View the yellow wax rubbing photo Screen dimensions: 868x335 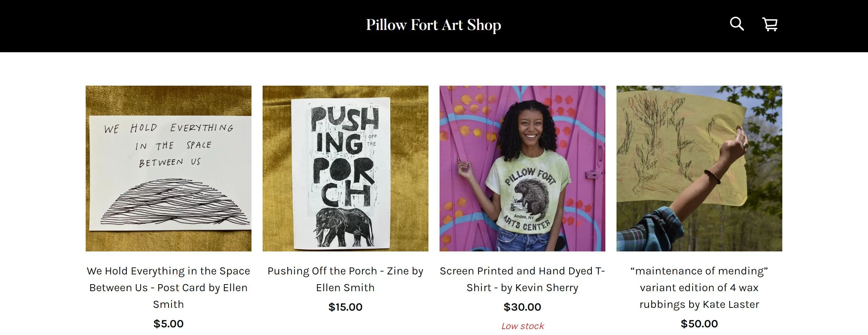(x=699, y=169)
